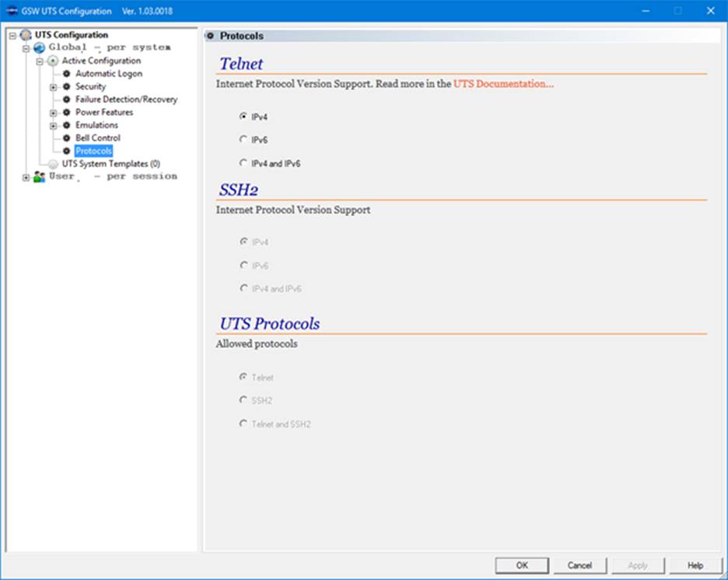
Task: Collapse the UTS Configuration root node
Action: 12,35
